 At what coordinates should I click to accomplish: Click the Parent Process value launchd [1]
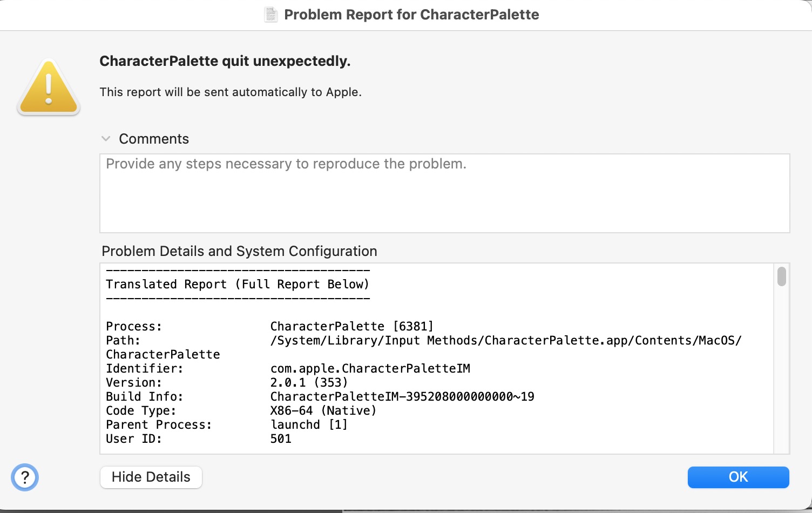tap(309, 424)
